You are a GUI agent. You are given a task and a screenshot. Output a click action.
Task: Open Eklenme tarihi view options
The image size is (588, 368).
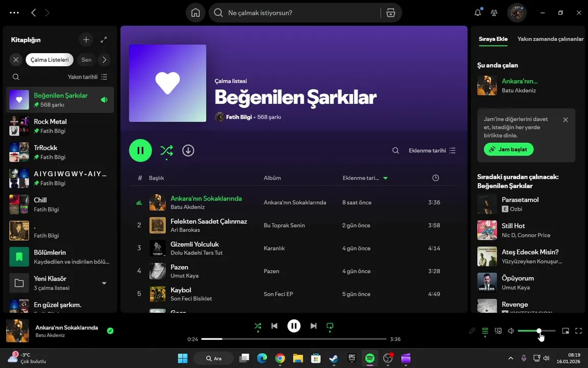(432, 151)
